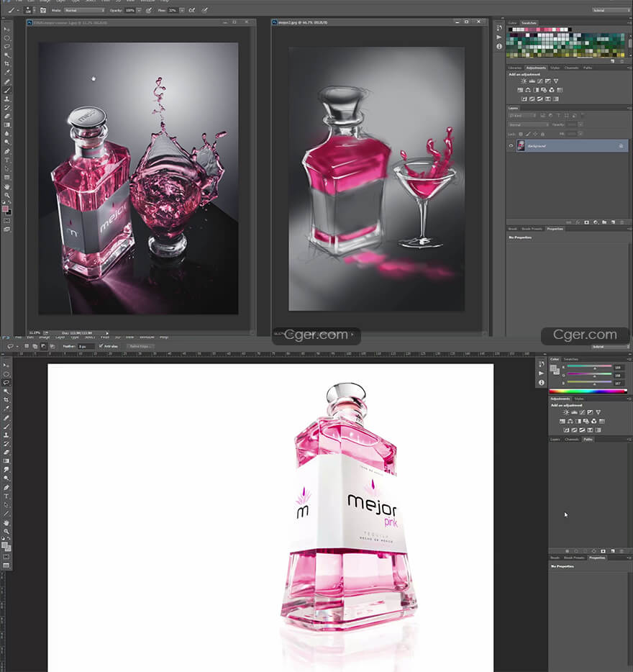This screenshot has width=633, height=672.
Task: Add a Curves adjustment in the upper Adjustments panel
Action: click(540, 81)
